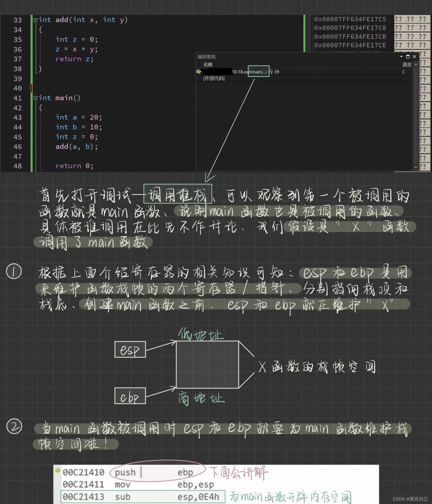Close the 调用堆栈 panel
This screenshot has height=504, width=432.
point(415,56)
